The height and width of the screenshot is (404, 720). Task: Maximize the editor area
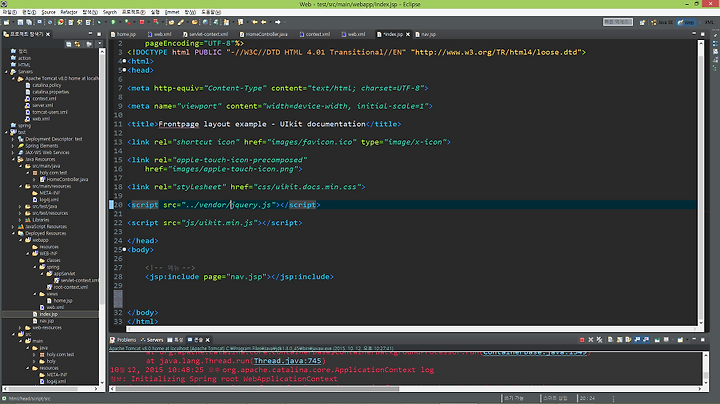point(703,34)
